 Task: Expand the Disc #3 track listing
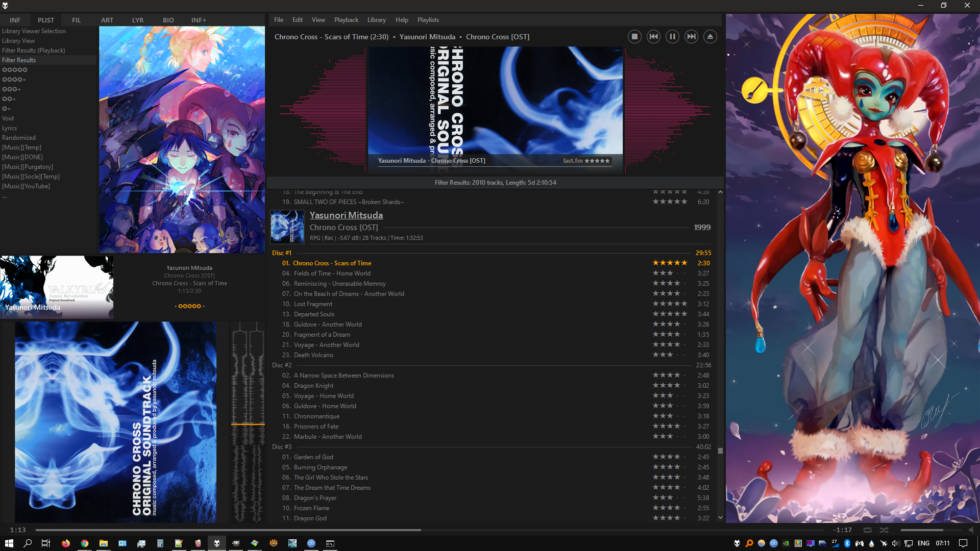click(x=280, y=446)
